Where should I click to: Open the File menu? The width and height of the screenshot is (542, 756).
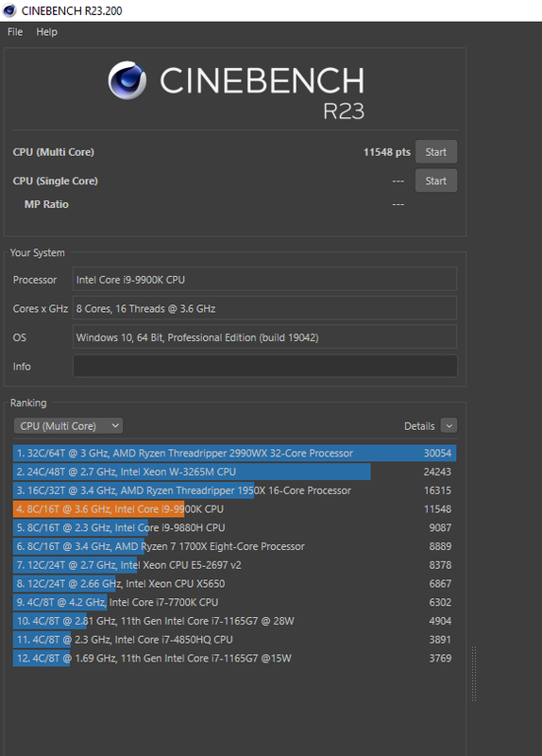click(15, 32)
